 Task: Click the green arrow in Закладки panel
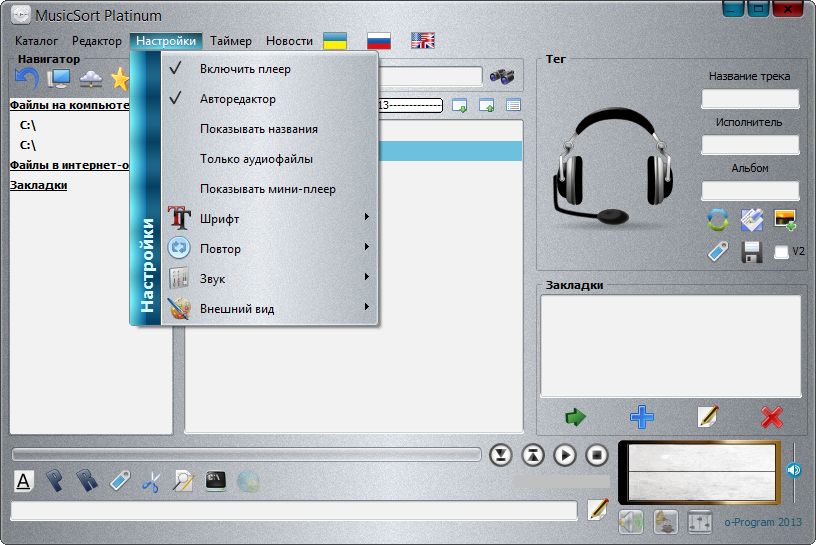tap(575, 416)
